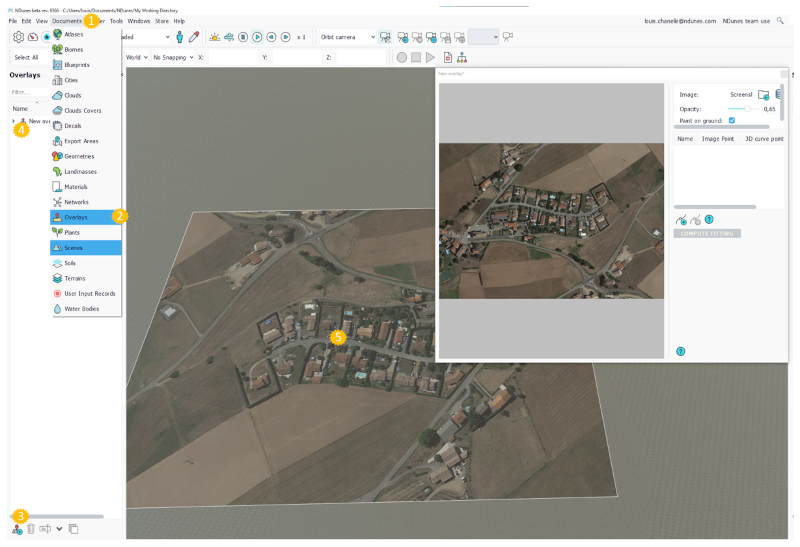Click the Opacity slider handle
Viewport: 800px width, 547px height.
point(747,108)
